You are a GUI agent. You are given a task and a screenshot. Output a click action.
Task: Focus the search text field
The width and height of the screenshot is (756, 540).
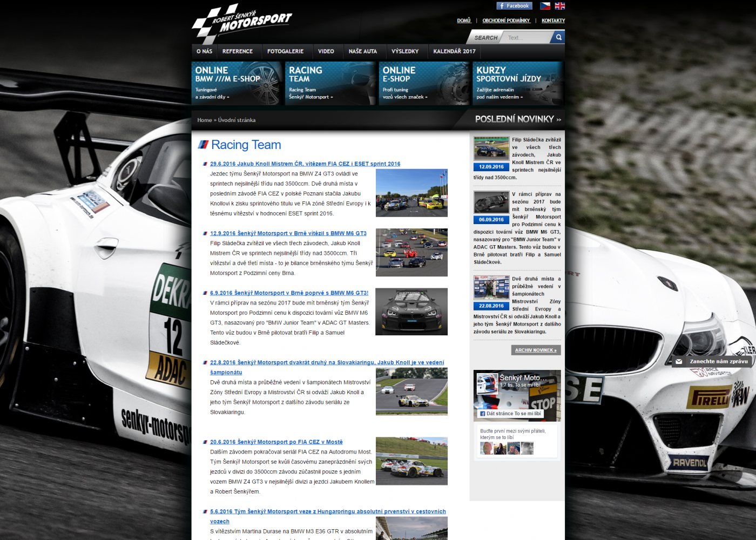527,38
